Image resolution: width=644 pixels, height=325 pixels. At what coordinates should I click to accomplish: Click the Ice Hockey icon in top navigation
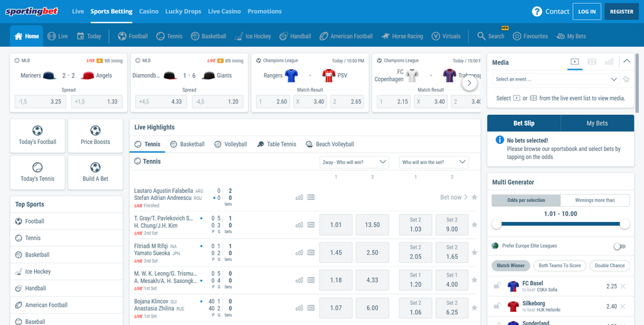tap(239, 36)
